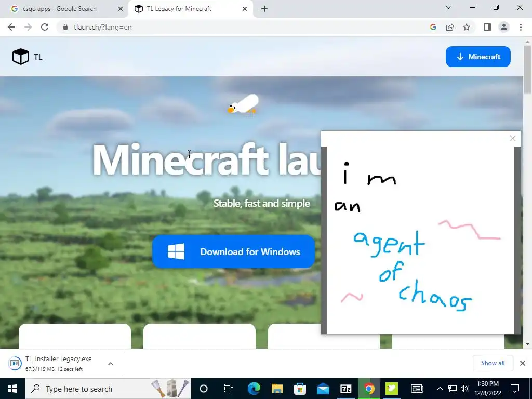The width and height of the screenshot is (532, 399).
Task: Click the Type here to search box
Action: coord(108,389)
